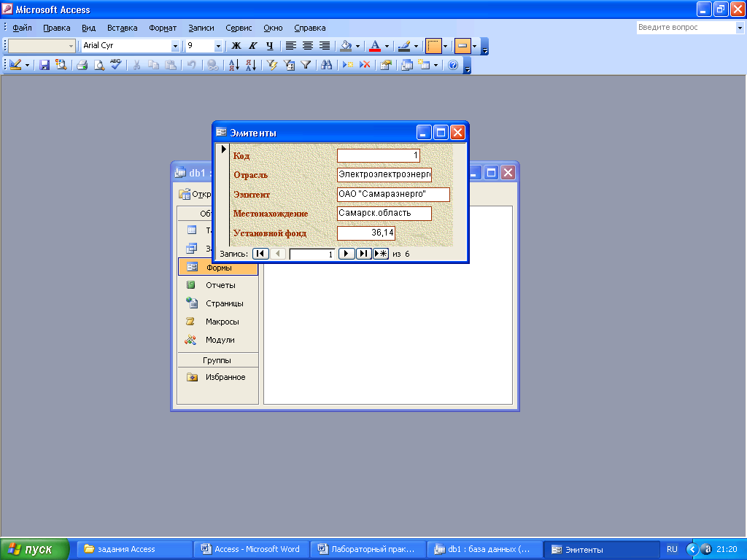Click the file search icon
Screen dimensions: 747x560
61,65
